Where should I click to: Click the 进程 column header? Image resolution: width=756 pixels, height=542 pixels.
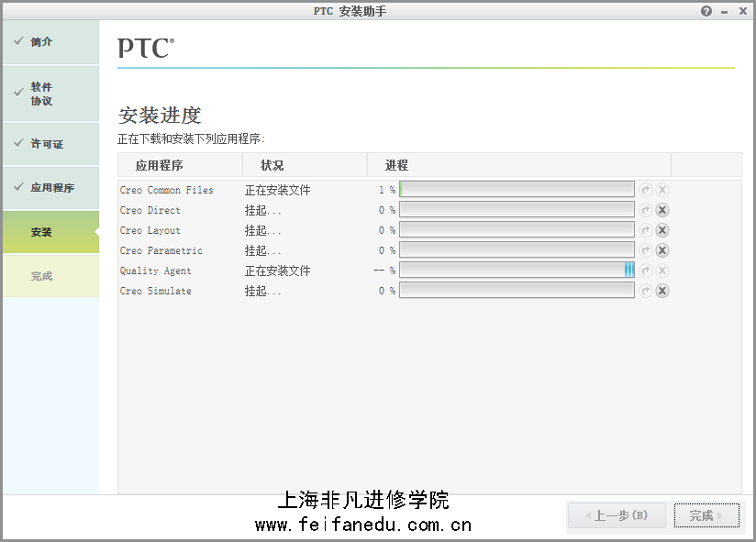tap(518, 165)
